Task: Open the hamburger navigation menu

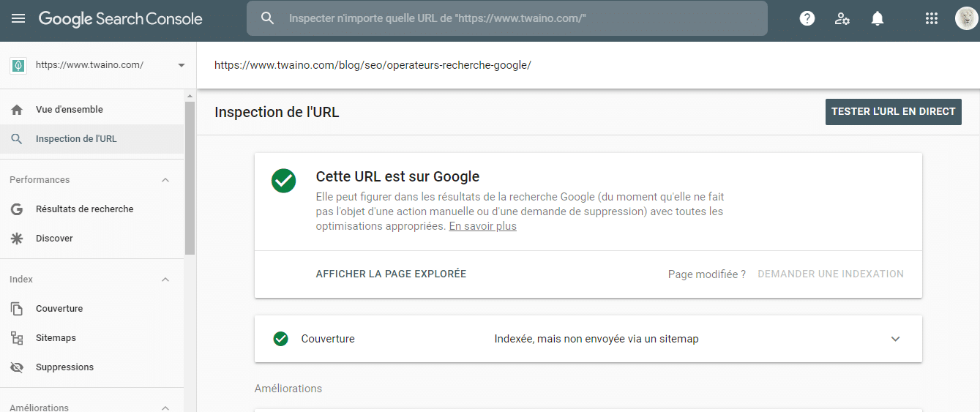Action: tap(18, 18)
